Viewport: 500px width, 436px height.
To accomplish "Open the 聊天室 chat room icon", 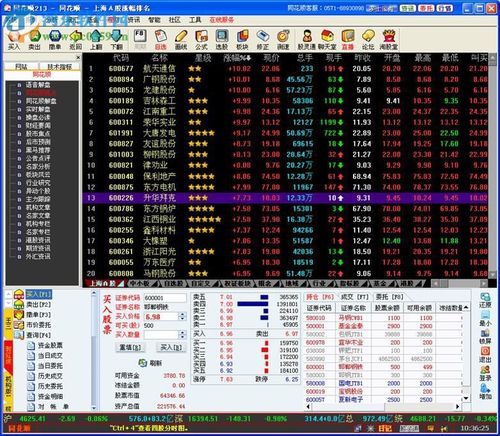I will pyautogui.click(x=327, y=39).
